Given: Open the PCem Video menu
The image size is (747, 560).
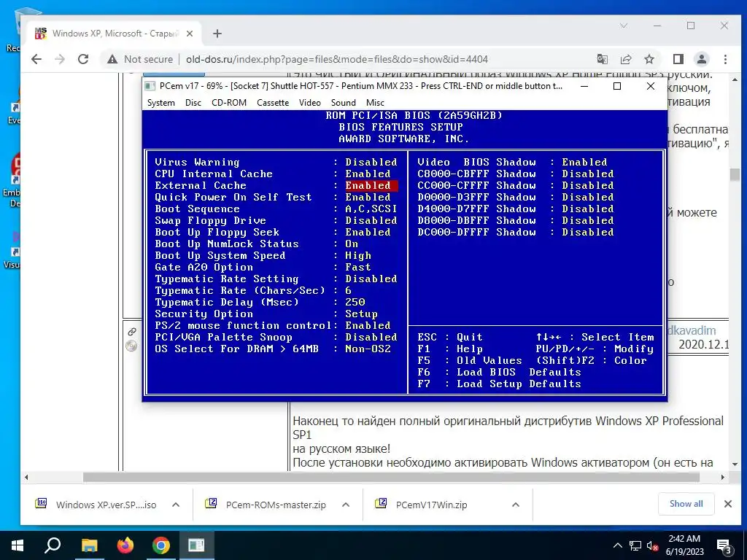Looking at the screenshot, I should tap(309, 102).
